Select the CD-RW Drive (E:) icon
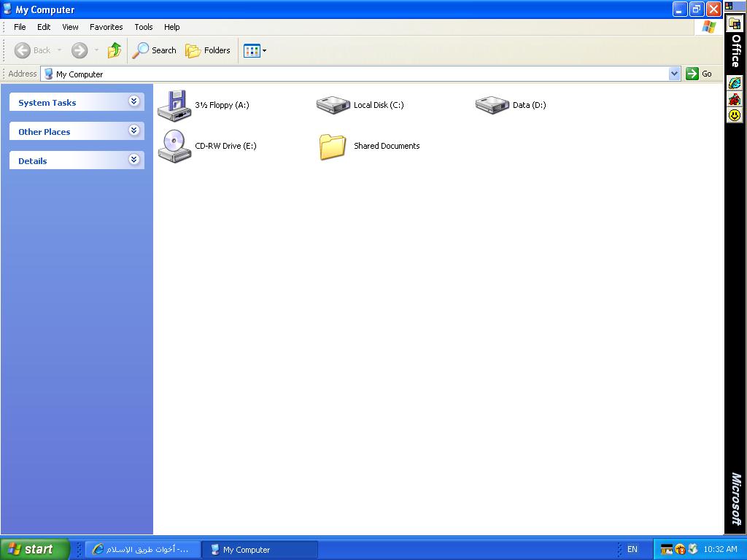The height and width of the screenshot is (560, 747). tap(174, 146)
